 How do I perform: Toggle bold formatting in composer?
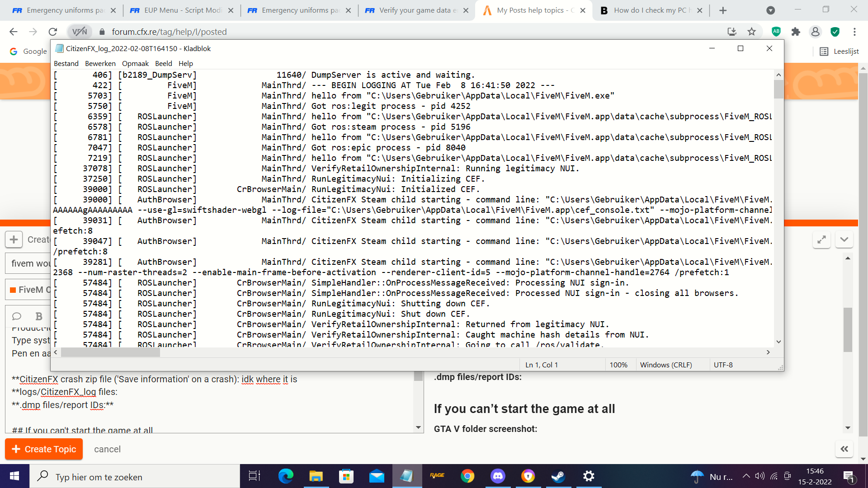(39, 316)
